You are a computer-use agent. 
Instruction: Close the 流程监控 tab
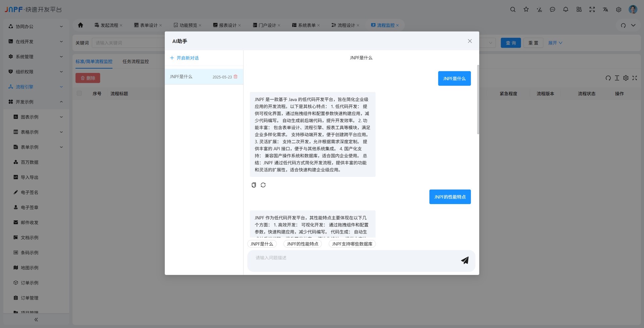(397, 25)
